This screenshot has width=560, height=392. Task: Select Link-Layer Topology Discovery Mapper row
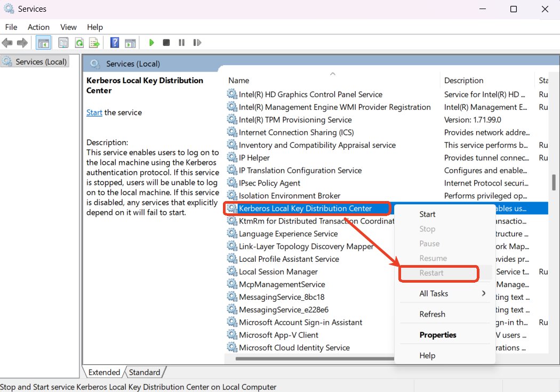(x=306, y=246)
